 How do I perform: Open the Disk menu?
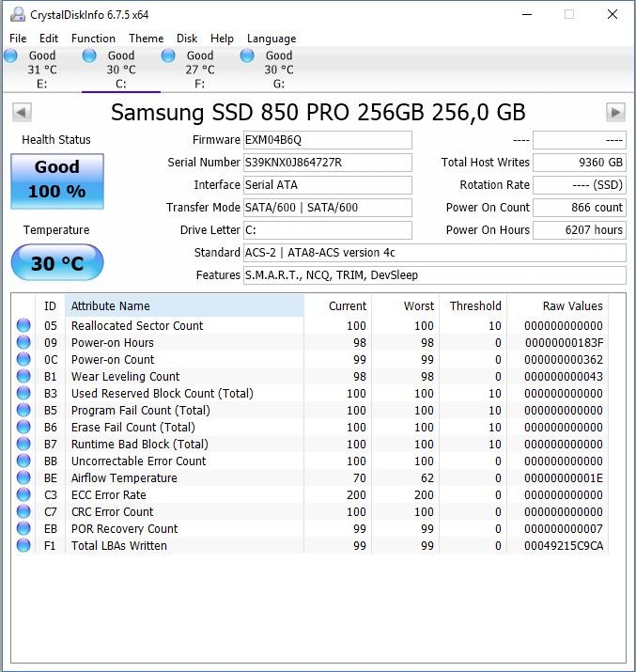187,39
